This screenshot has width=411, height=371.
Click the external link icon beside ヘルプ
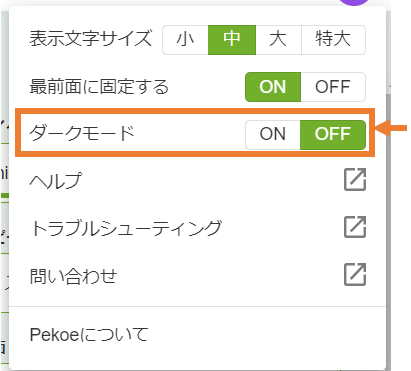pos(355,180)
